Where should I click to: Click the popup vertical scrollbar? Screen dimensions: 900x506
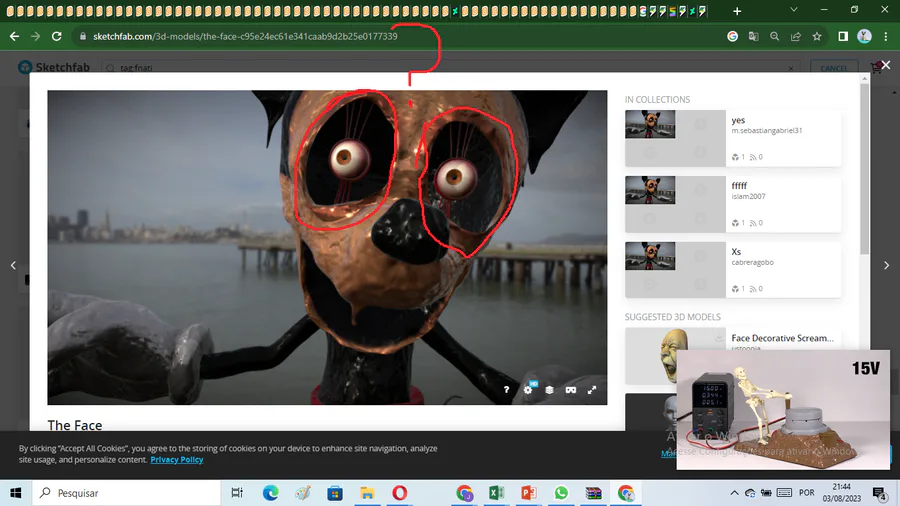tap(865, 169)
